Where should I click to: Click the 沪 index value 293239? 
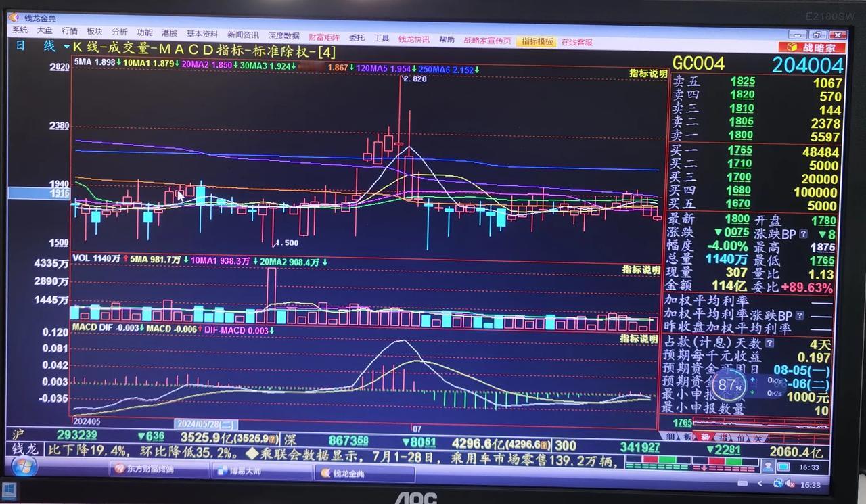[76, 435]
